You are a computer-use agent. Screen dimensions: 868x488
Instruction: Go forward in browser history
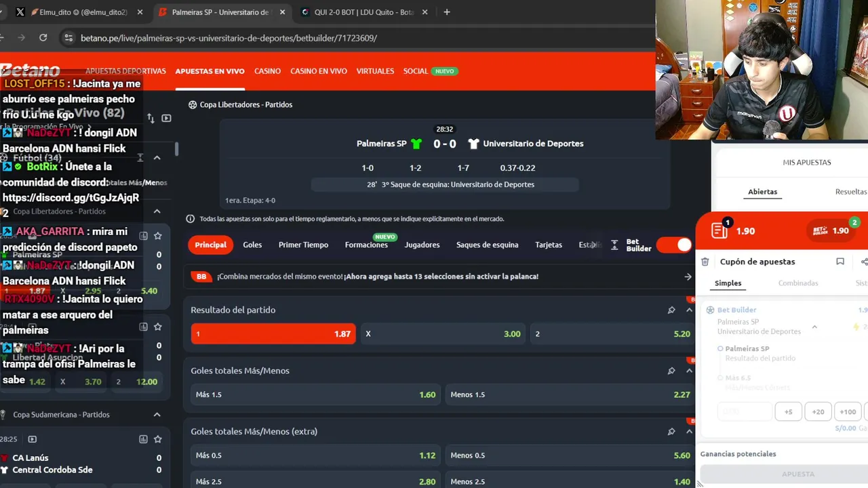click(x=21, y=38)
